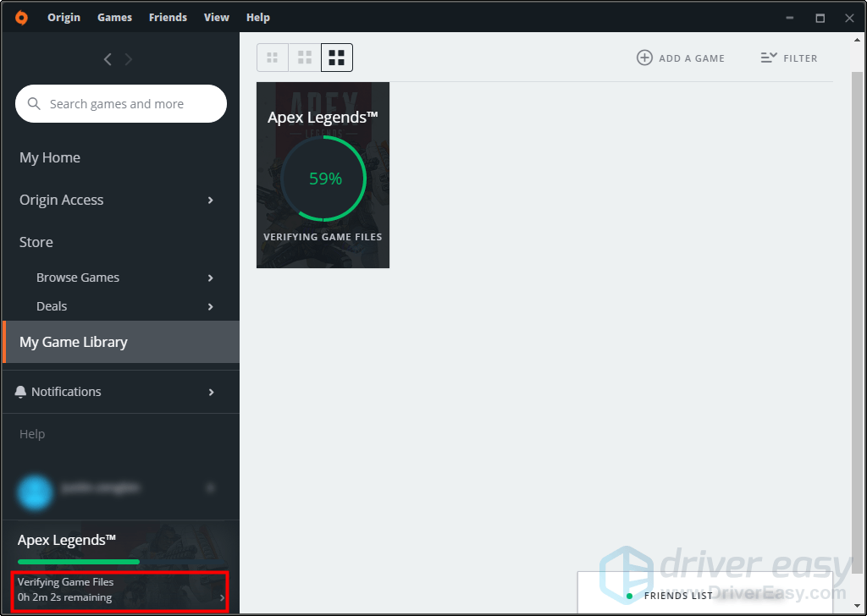867x616 pixels.
Task: Expand the Browse Games section
Action: tap(210, 277)
